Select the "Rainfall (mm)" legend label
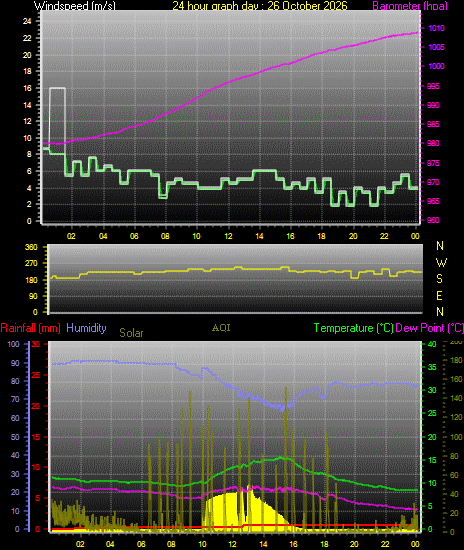 click(31, 328)
